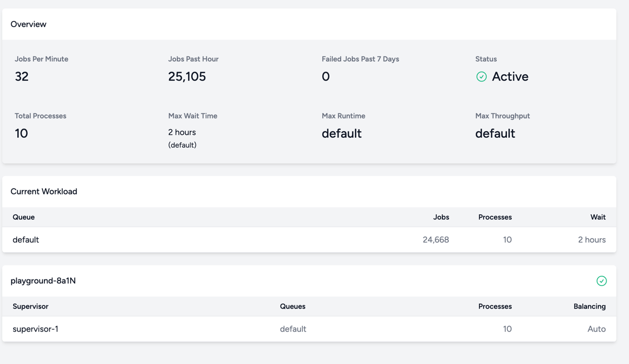Screen dimensions: 629x364
Task: Click the Active status text
Action: point(510,77)
